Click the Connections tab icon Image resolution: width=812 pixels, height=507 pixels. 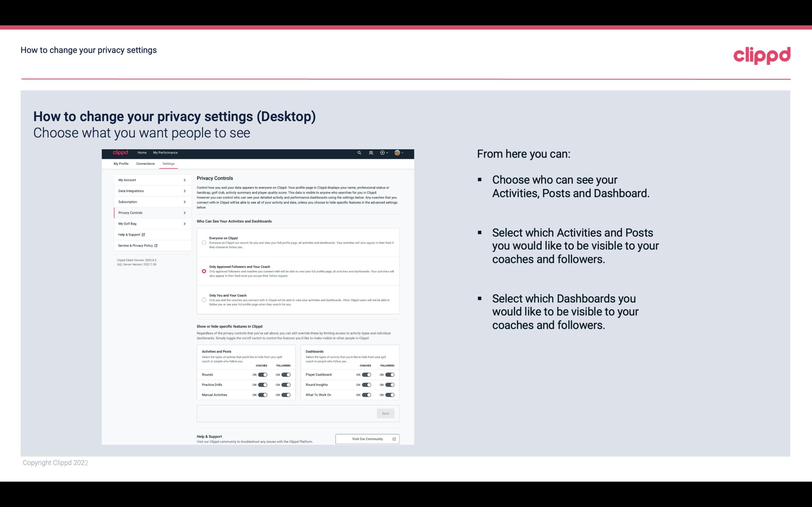(x=145, y=163)
